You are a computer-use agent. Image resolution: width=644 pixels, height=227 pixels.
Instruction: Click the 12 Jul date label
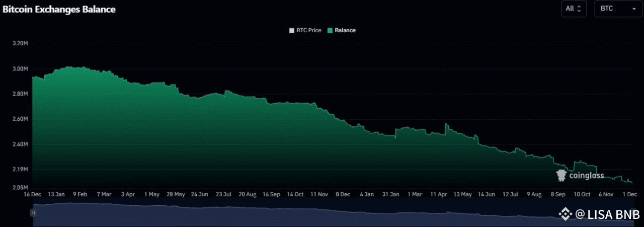point(510,194)
